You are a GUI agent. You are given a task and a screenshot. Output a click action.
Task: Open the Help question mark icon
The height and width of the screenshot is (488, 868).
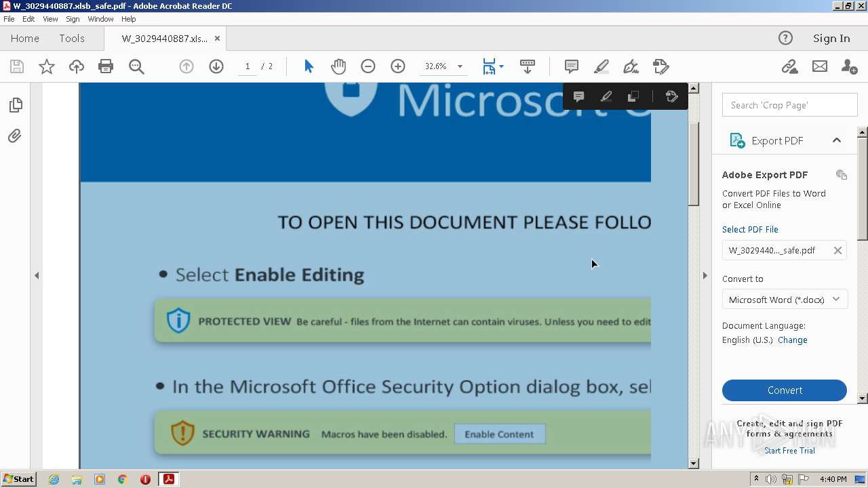pos(785,39)
